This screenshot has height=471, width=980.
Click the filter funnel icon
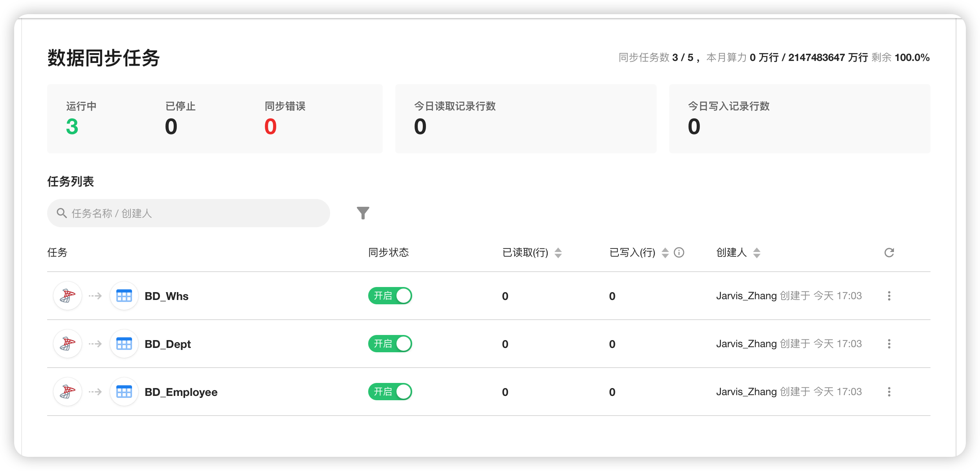(x=363, y=213)
